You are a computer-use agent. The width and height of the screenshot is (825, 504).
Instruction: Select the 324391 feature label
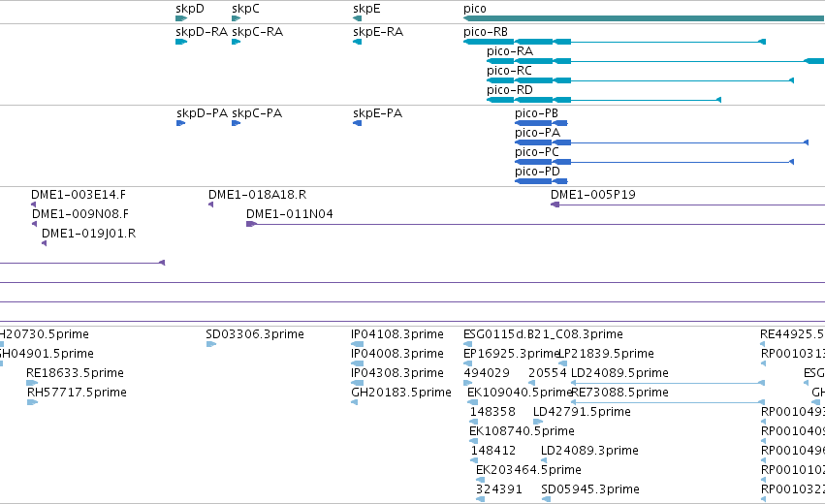point(499,489)
